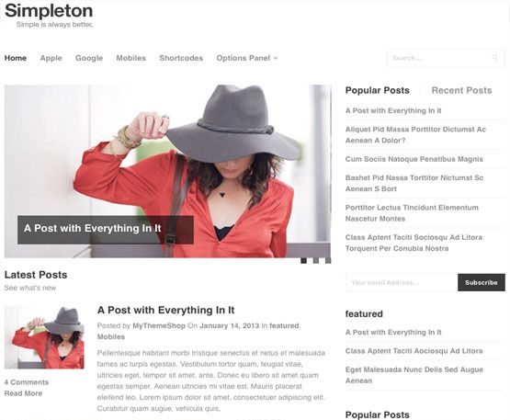Open the 4 Comments link
510x420 pixels.
27,382
